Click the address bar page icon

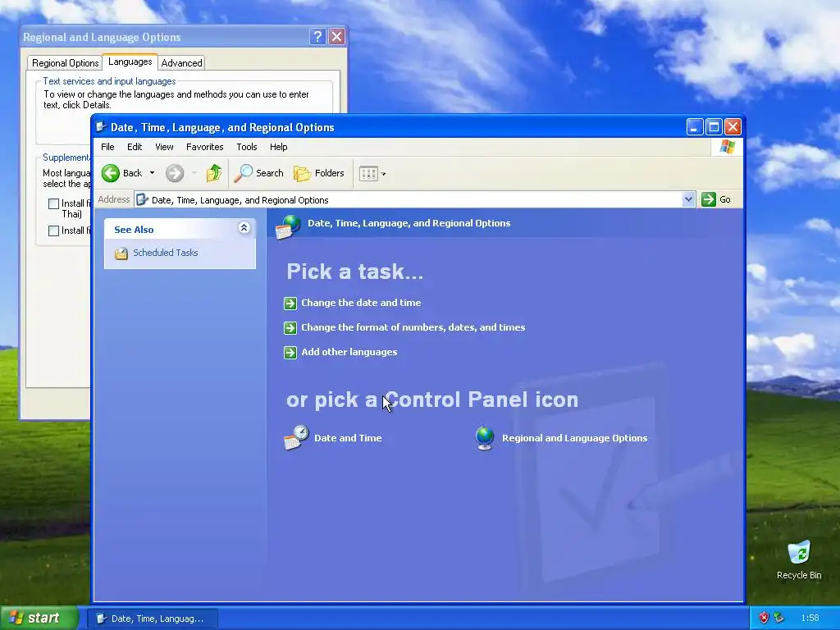[x=142, y=200]
